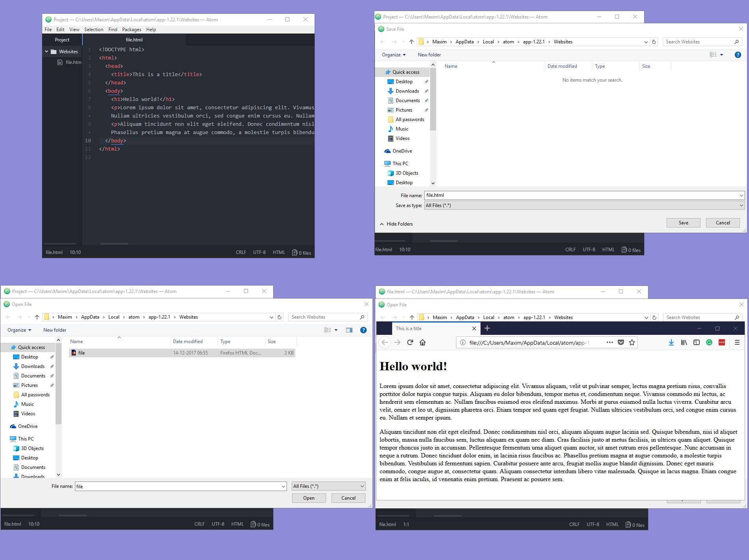This screenshot has width=749, height=560.
Task: Open the Firefox hamburger menu
Action: (737, 342)
